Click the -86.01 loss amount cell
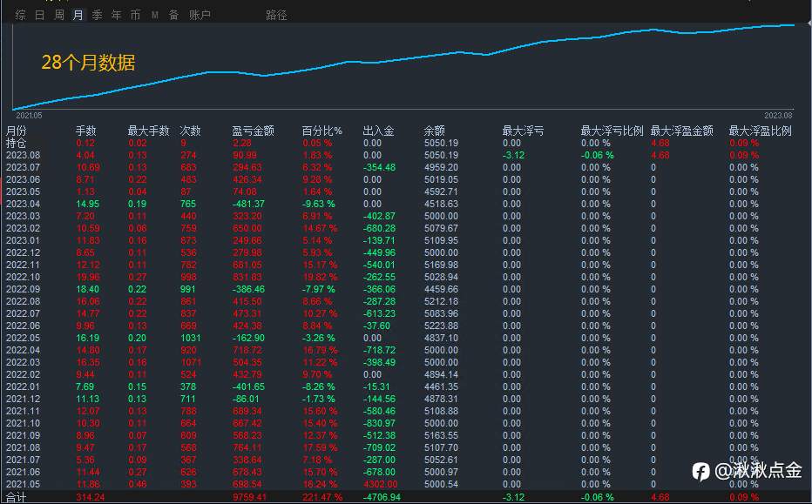This screenshot has width=812, height=504. [x=246, y=399]
